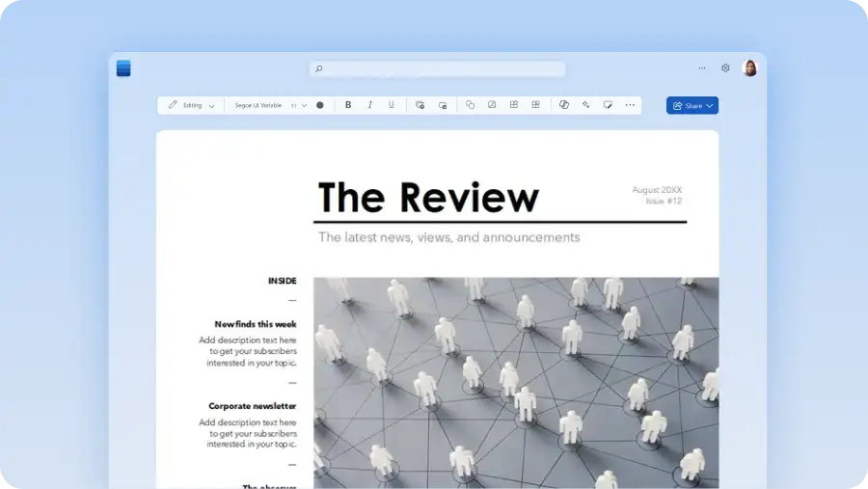This screenshot has width=868, height=489.
Task: Click the insert picture icon in toolbar
Action: pyautogui.click(x=492, y=105)
